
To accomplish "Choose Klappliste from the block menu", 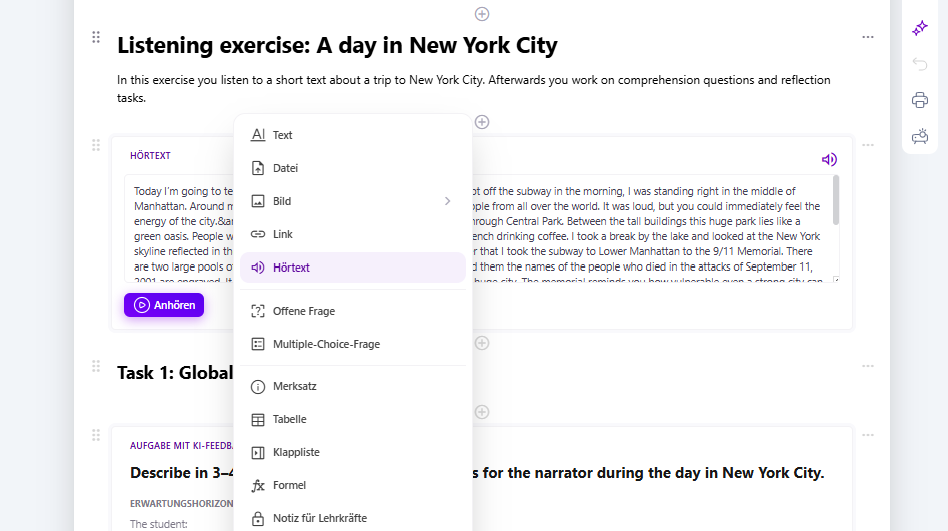I will tap(296, 452).
